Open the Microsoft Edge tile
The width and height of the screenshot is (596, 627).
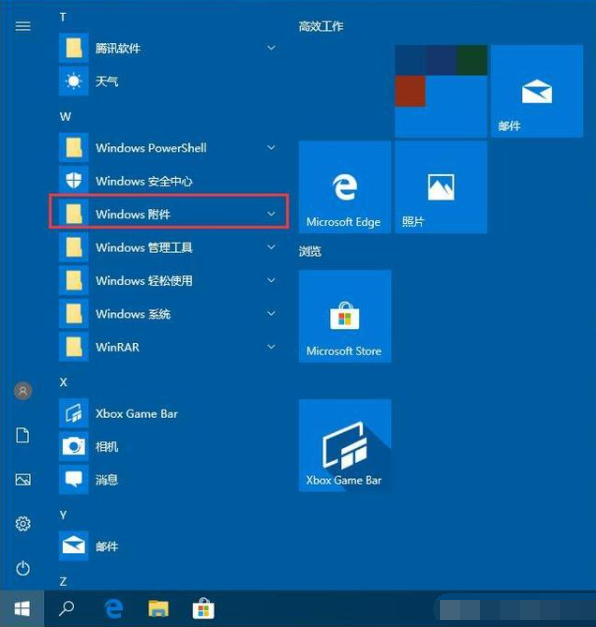click(345, 187)
